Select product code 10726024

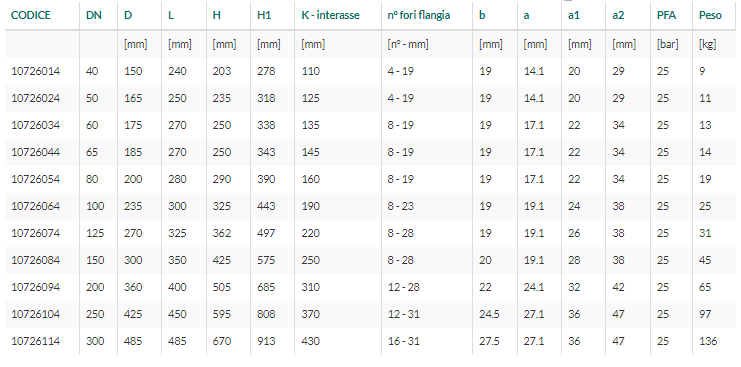[35, 98]
